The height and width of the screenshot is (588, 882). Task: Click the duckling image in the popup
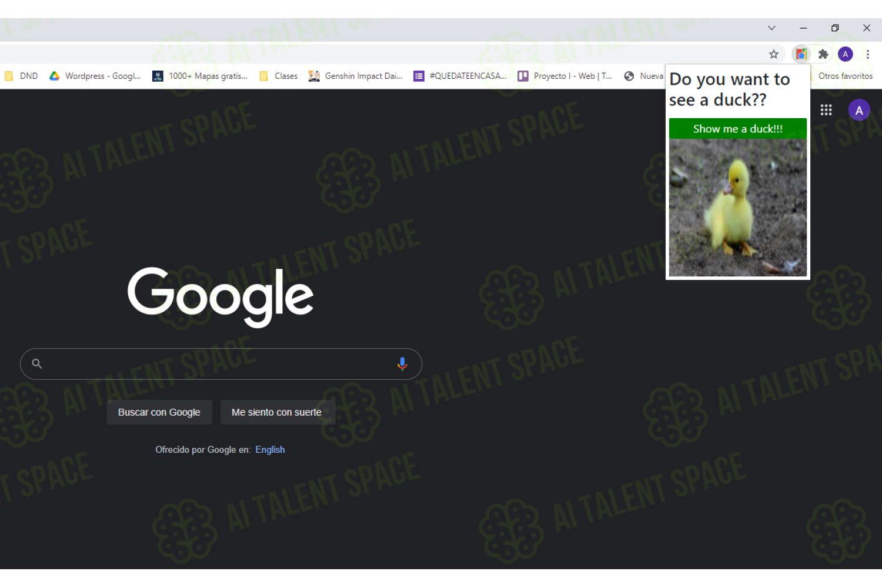coord(738,208)
